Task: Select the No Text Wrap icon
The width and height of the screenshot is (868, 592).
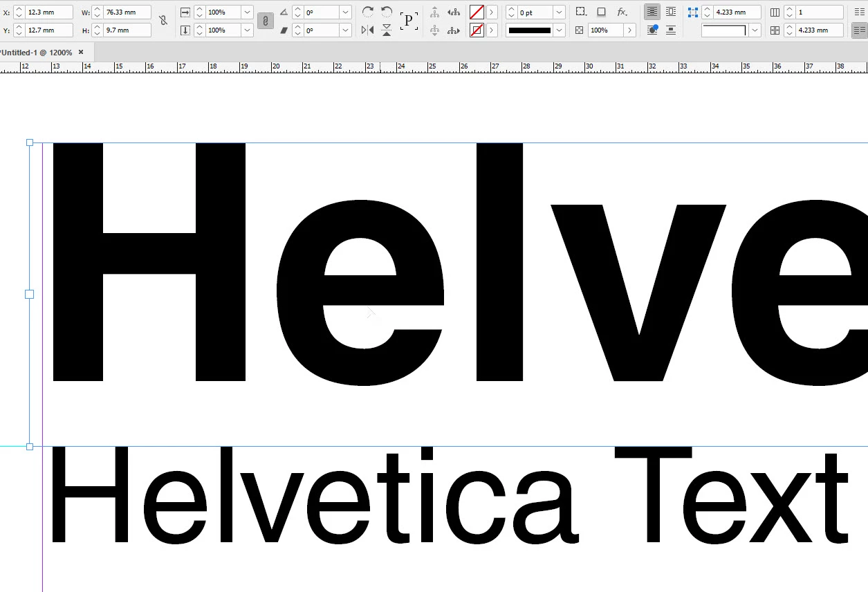Action: click(x=652, y=12)
